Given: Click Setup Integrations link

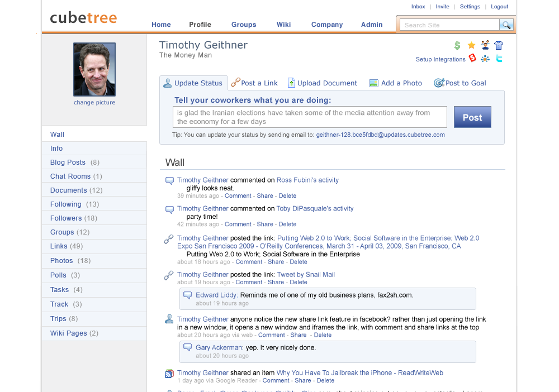Looking at the screenshot, I should coord(440,59).
